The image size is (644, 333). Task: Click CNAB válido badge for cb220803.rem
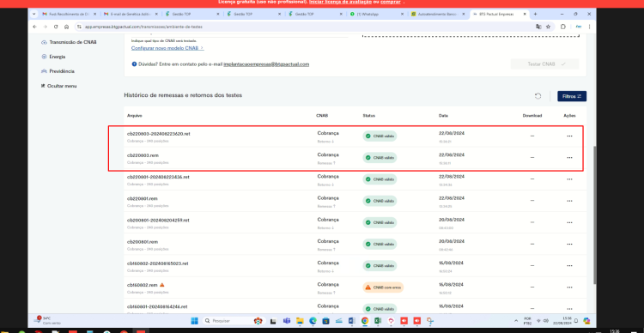point(380,158)
